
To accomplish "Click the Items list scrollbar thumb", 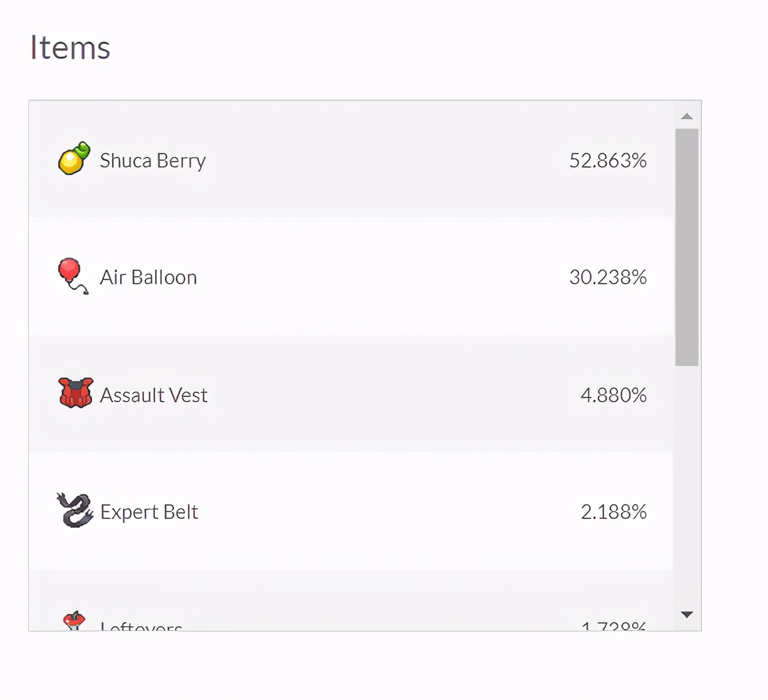I will point(686,247).
